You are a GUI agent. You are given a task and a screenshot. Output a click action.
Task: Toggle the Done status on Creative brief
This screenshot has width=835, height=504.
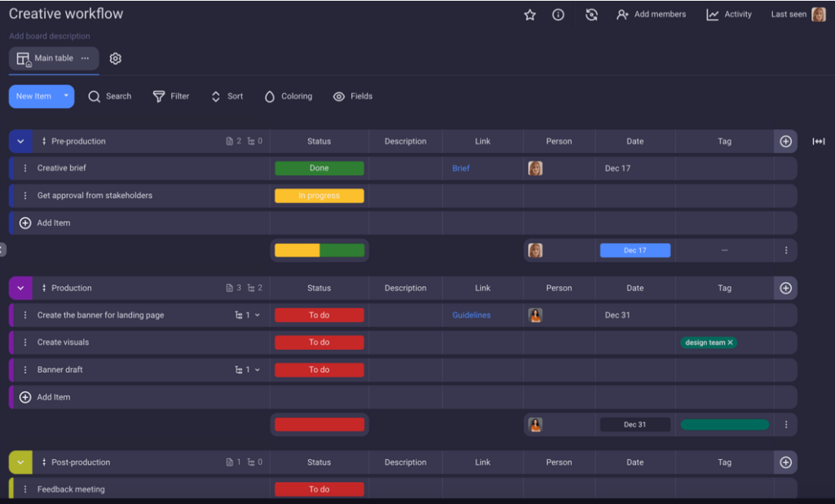point(319,168)
